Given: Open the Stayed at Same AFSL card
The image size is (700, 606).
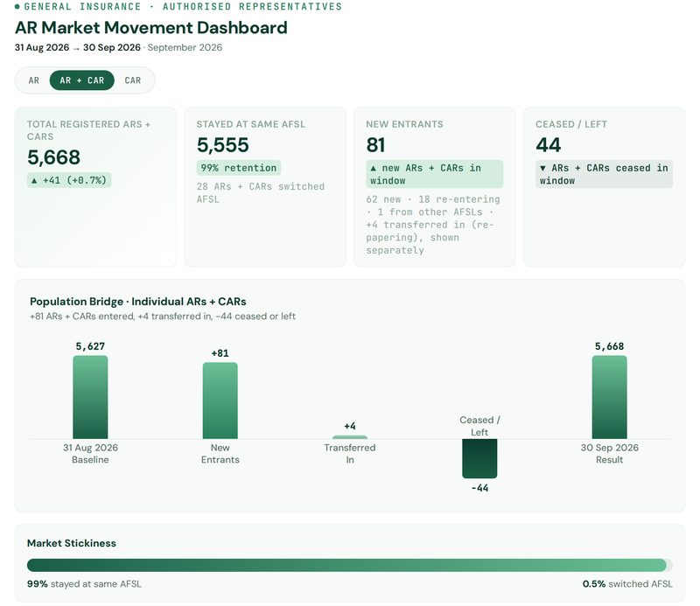Looking at the screenshot, I should coord(265,187).
